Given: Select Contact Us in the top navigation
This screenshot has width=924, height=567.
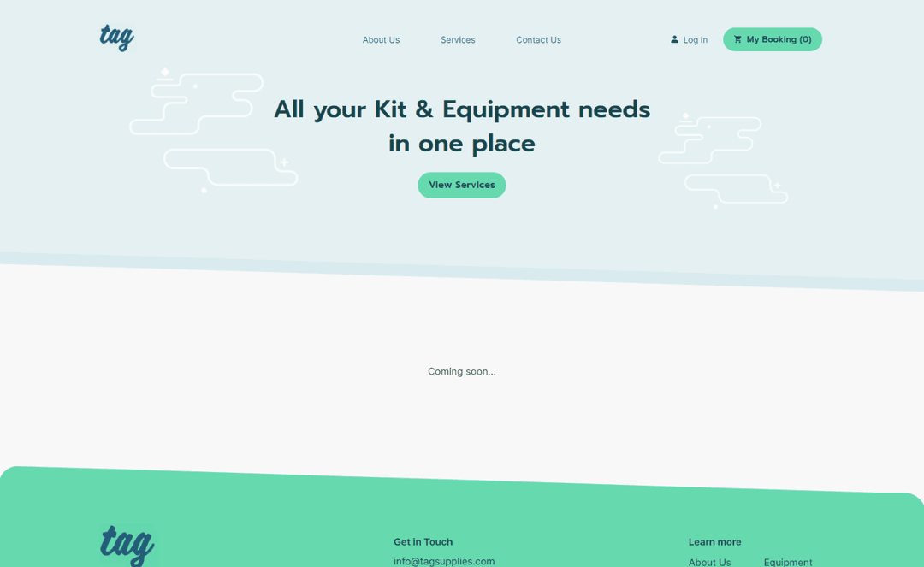Looking at the screenshot, I should click(x=538, y=40).
